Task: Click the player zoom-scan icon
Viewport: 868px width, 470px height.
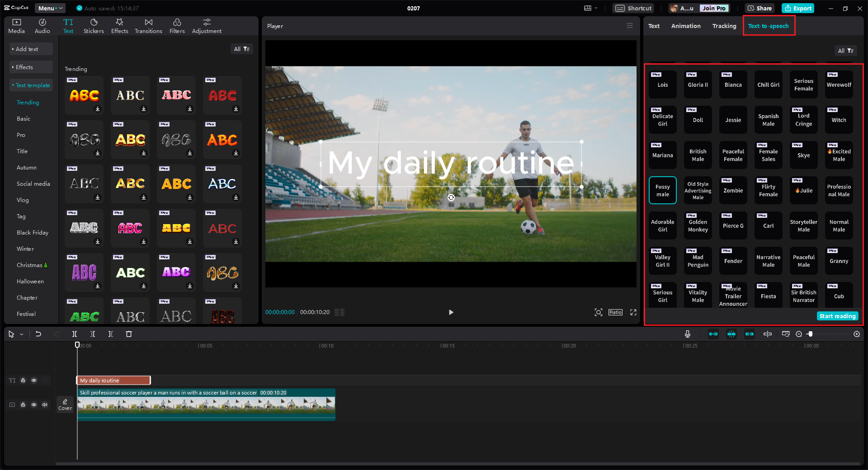Action: click(599, 312)
